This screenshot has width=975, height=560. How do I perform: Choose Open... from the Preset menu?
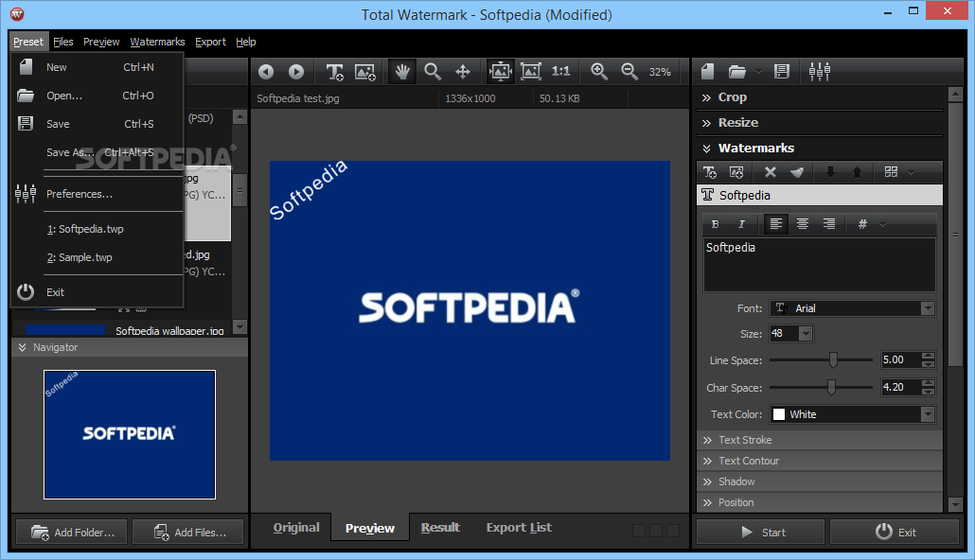(x=97, y=96)
